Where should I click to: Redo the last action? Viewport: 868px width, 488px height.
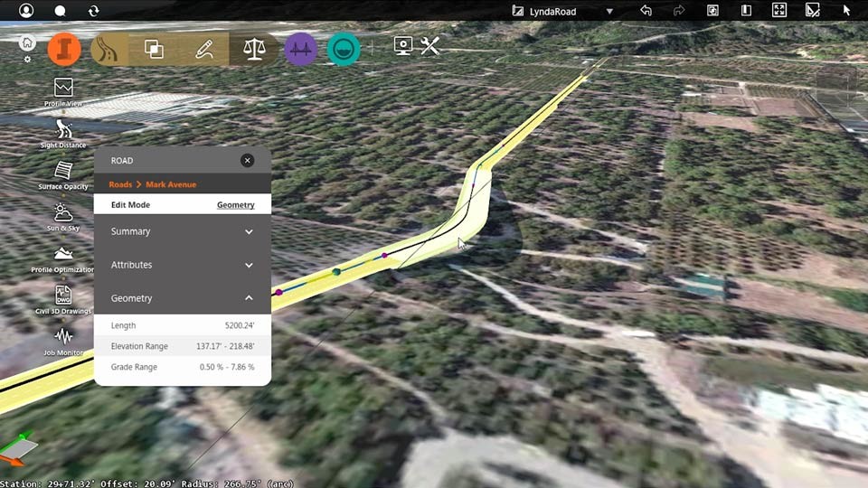click(x=679, y=11)
